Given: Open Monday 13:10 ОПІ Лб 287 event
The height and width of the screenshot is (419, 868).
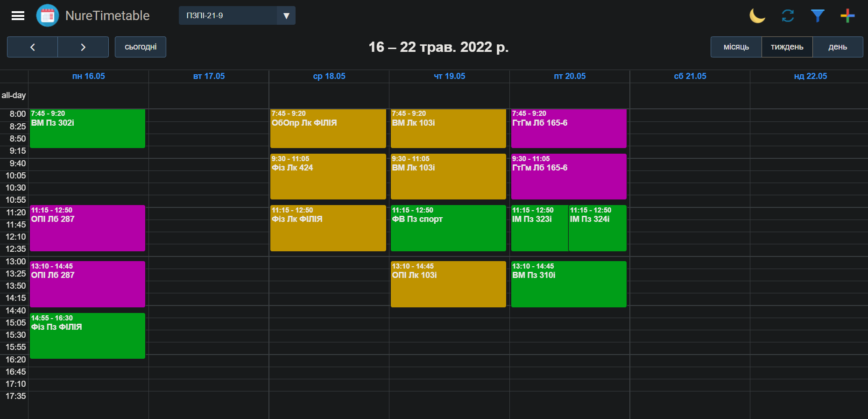Looking at the screenshot, I should pos(87,284).
